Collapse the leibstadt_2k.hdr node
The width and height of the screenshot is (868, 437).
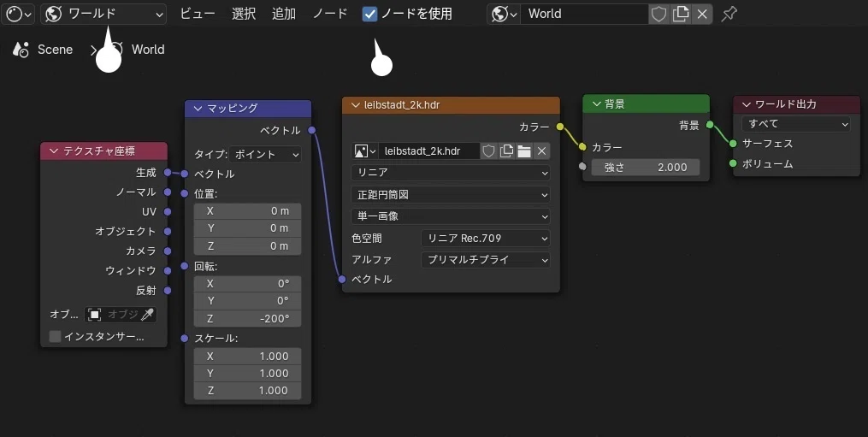pyautogui.click(x=355, y=104)
